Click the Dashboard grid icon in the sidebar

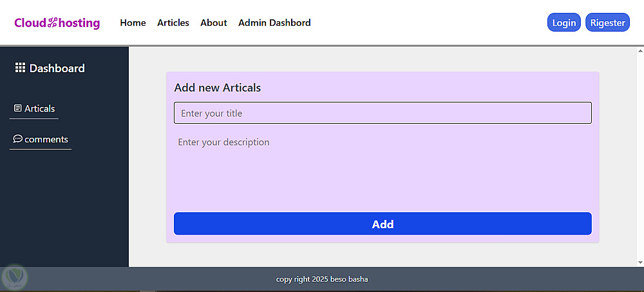(x=20, y=68)
